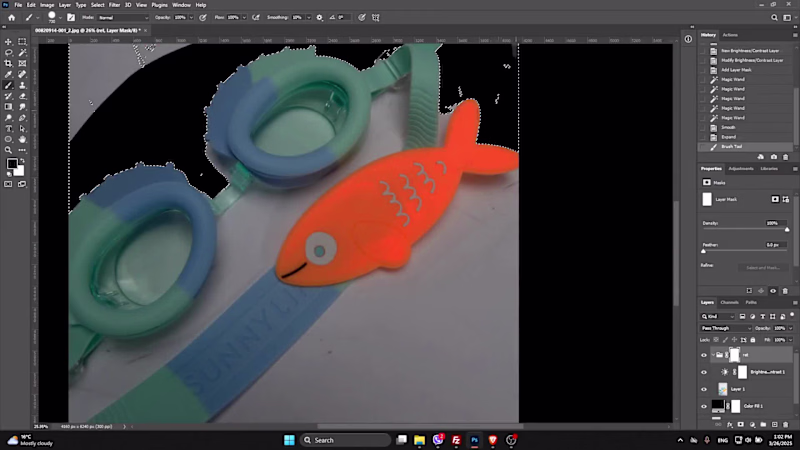Toggle symmetry paint options butterfly icon
Image resolution: width=800 pixels, height=450 pixels.
point(376,17)
